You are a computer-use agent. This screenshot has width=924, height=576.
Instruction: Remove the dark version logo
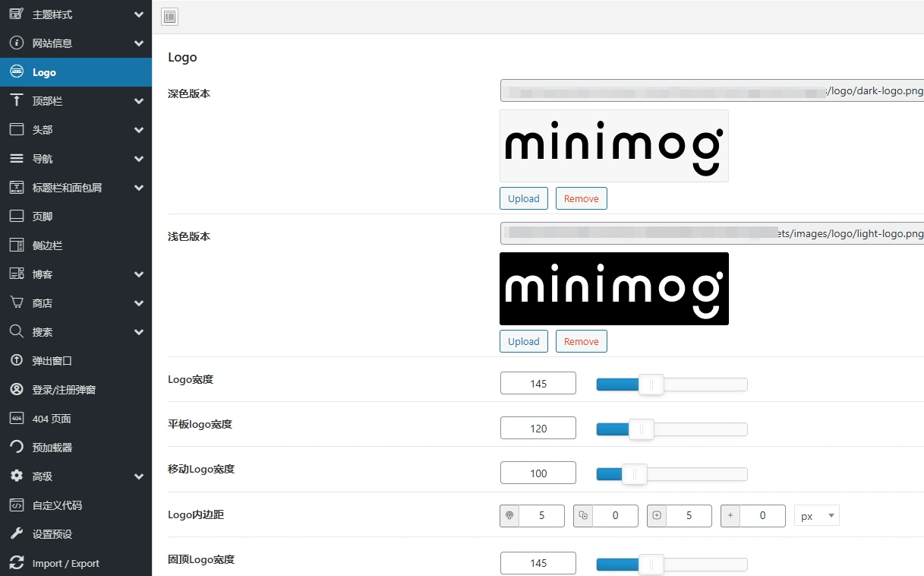[x=581, y=198]
